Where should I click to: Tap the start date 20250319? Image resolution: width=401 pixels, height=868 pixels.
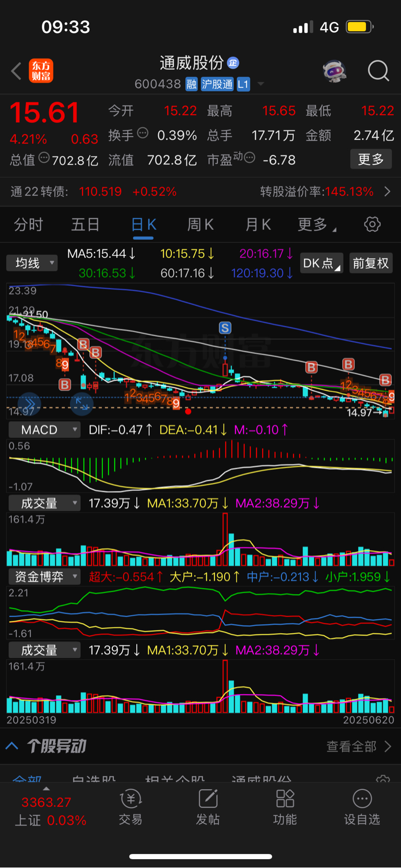click(31, 720)
